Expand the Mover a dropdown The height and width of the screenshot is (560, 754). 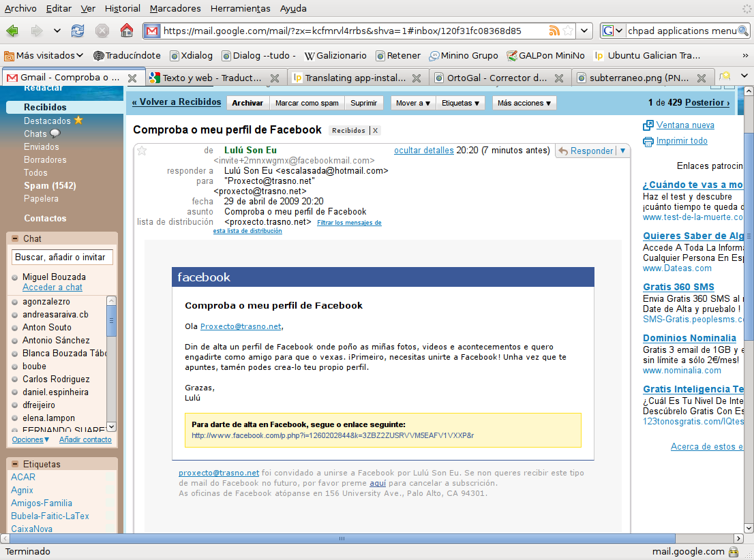pyautogui.click(x=412, y=103)
